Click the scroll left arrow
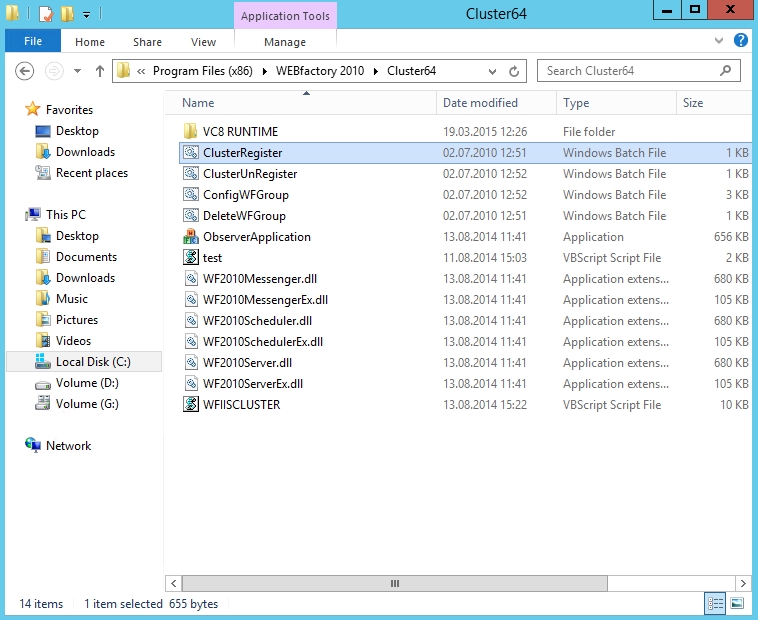758x620 pixels. (x=174, y=583)
